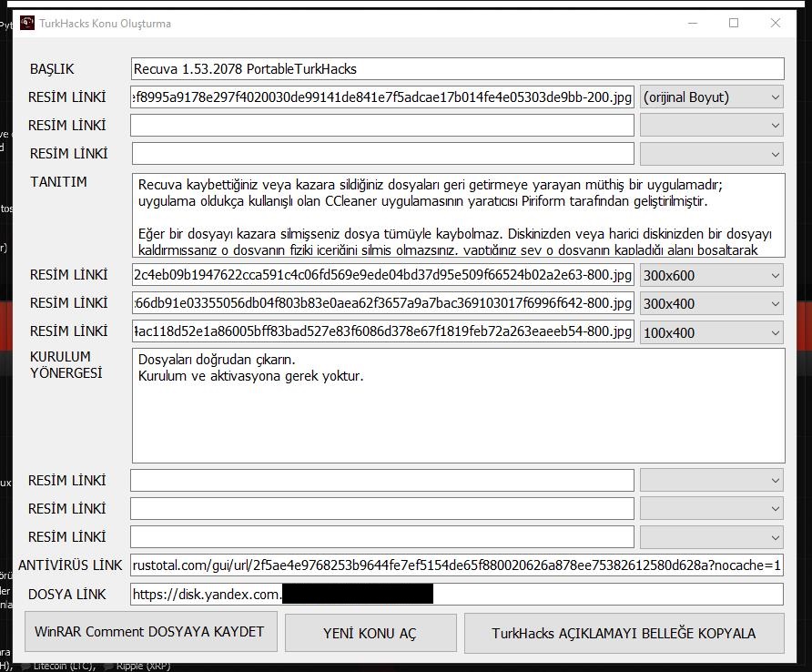Image resolution: width=812 pixels, height=672 pixels.
Task: Expand the 300x600 image size dropdown
Action: tap(712, 276)
